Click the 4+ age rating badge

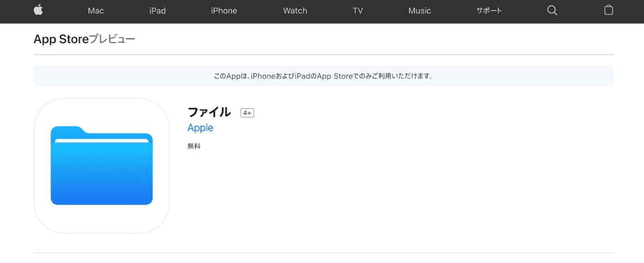[x=247, y=113]
